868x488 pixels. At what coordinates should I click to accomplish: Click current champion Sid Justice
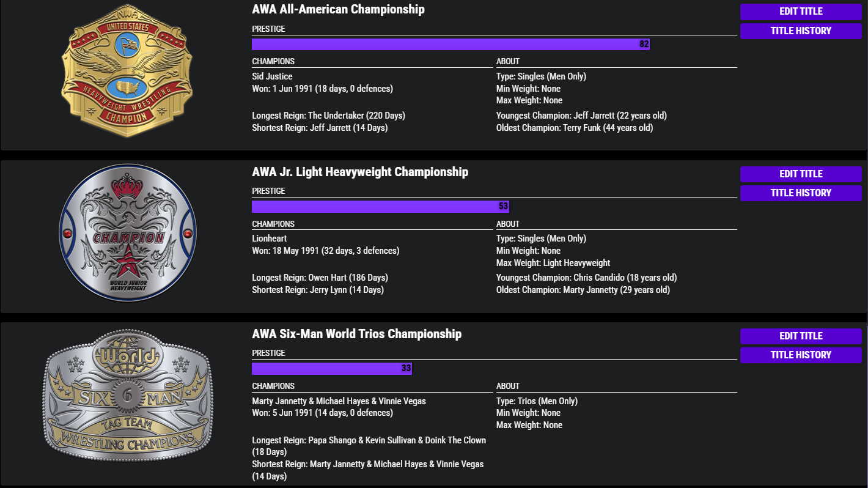coord(272,76)
